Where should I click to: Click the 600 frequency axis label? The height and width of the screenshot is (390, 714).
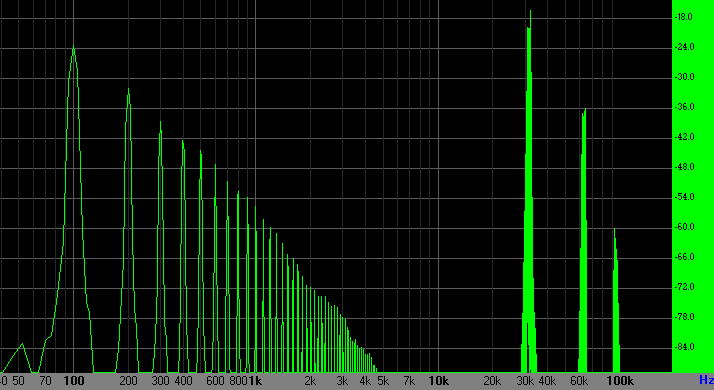[215, 381]
